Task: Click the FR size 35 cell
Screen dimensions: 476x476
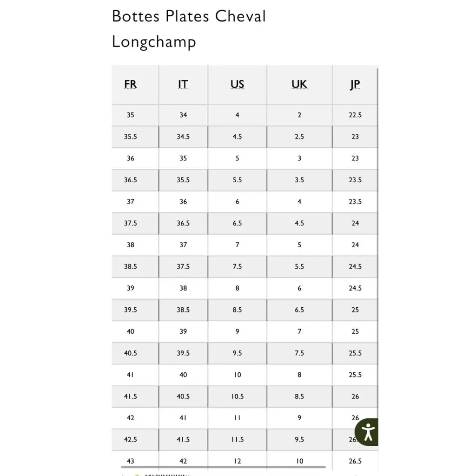Action: (130, 115)
